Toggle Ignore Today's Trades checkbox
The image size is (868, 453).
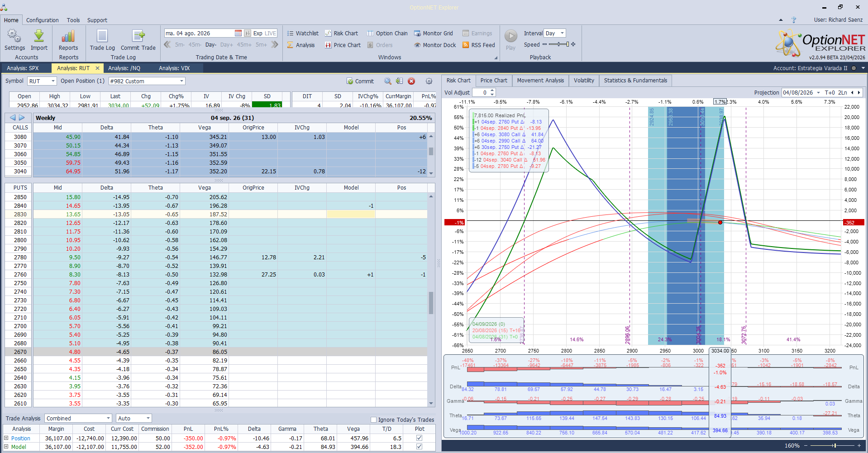373,420
